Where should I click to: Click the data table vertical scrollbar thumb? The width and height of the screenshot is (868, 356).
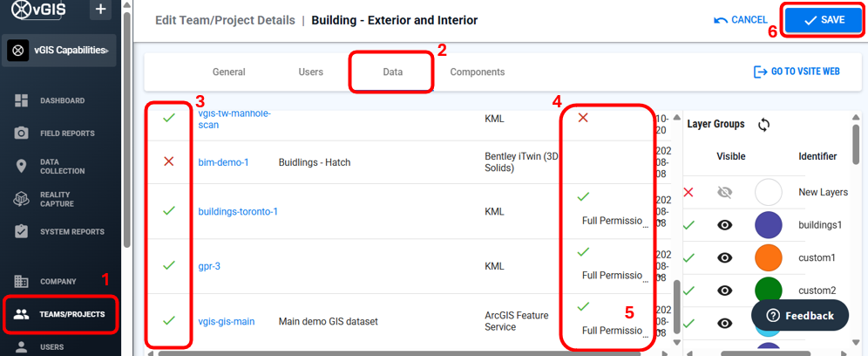(x=676, y=308)
